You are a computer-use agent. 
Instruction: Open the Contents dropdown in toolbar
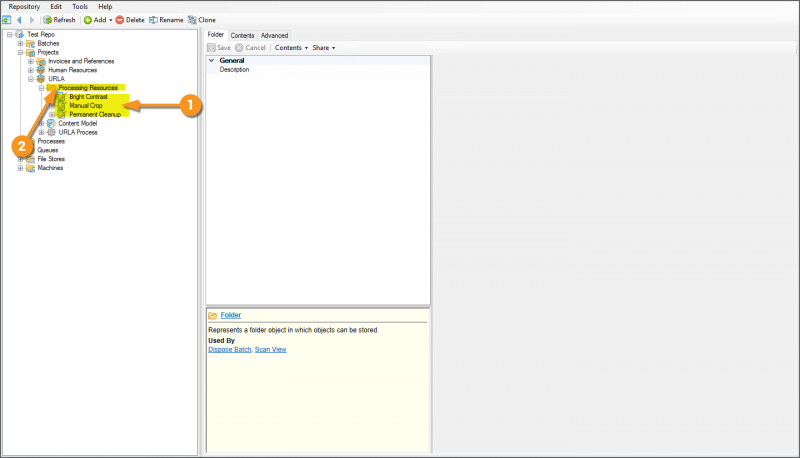pos(291,48)
